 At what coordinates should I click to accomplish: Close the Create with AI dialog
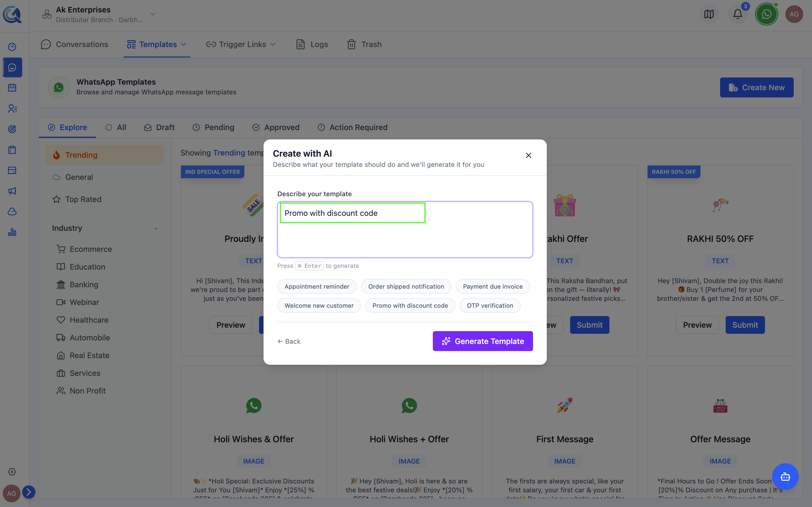coord(528,155)
